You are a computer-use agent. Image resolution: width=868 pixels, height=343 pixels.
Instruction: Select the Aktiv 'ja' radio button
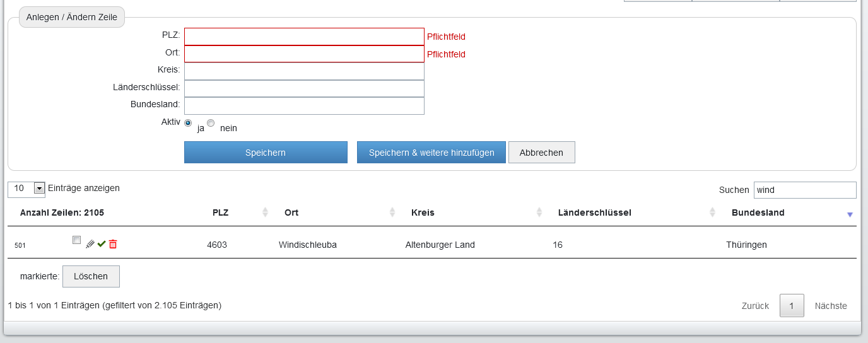click(x=188, y=123)
